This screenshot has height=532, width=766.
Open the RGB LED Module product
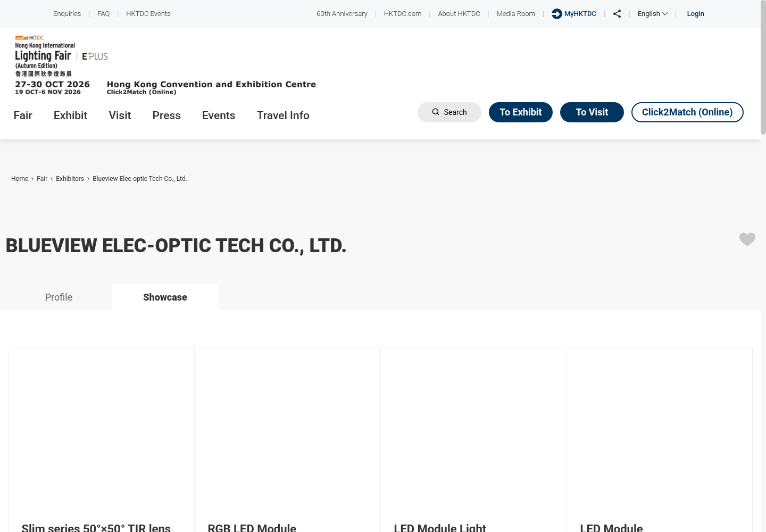pos(252,528)
